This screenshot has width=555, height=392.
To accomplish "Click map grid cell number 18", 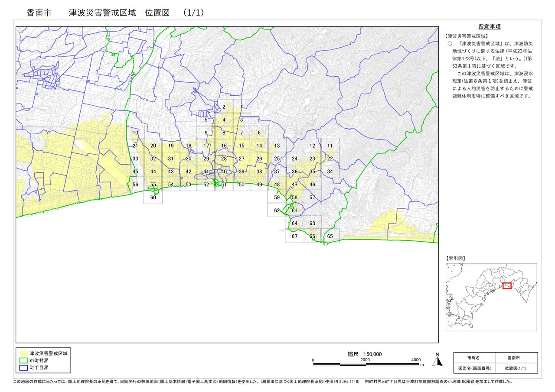I will [x=189, y=146].
